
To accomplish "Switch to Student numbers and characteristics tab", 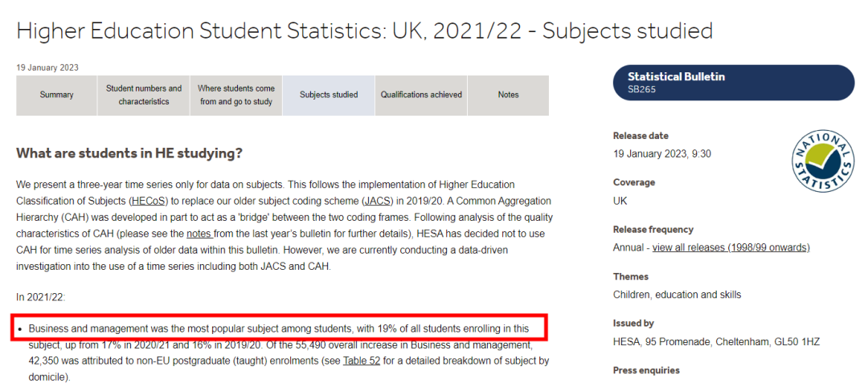I will (143, 95).
